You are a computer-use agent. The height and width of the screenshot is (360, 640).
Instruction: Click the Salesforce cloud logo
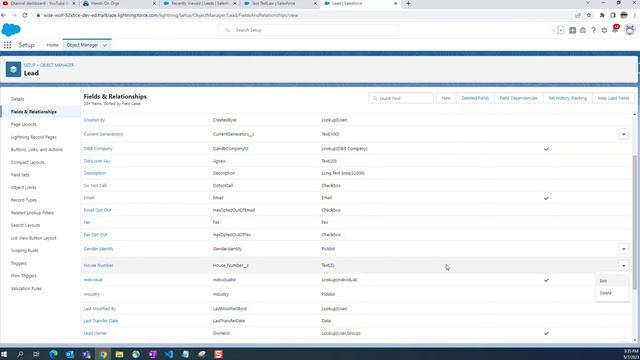pos(11,30)
